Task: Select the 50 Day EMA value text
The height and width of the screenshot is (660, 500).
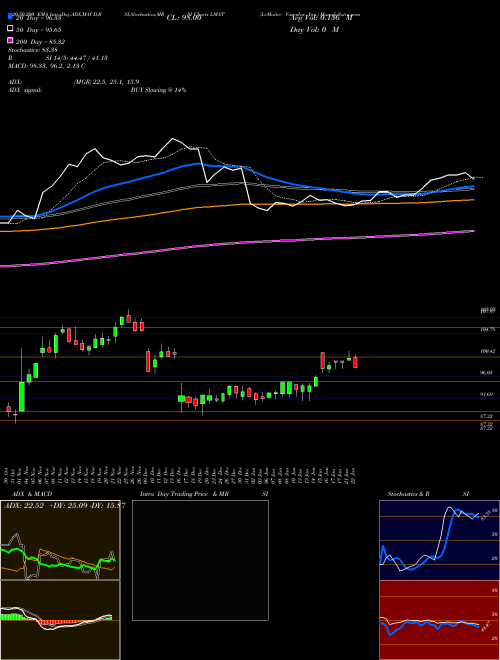Action: point(39,30)
